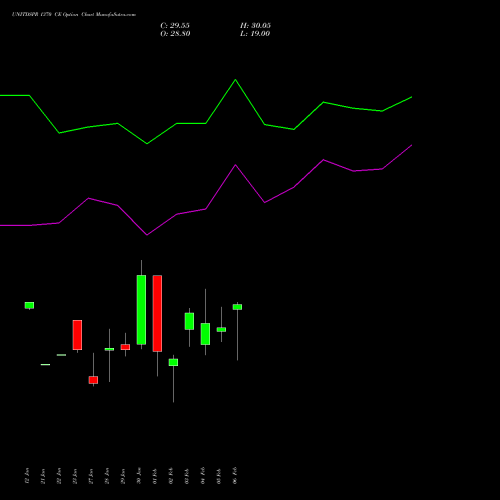Click the 27 Jan date label
500x500 pixels.
coord(91,476)
